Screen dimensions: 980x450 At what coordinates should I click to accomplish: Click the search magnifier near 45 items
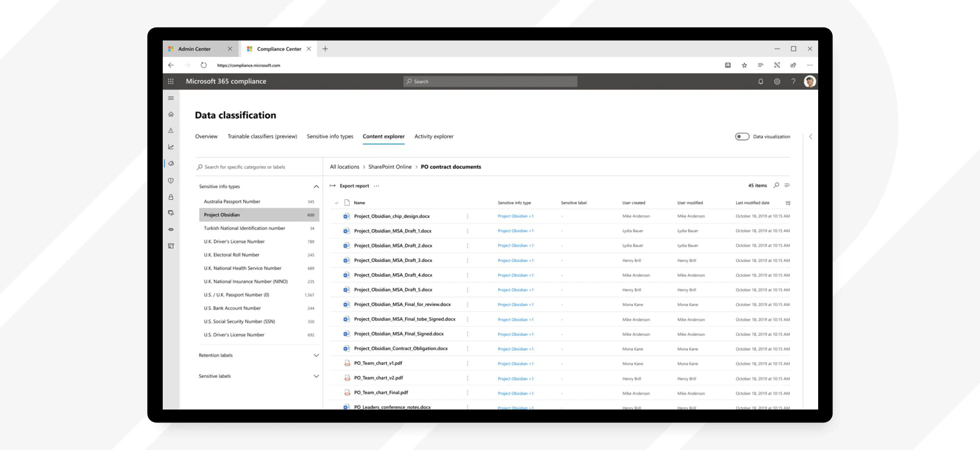pos(776,185)
